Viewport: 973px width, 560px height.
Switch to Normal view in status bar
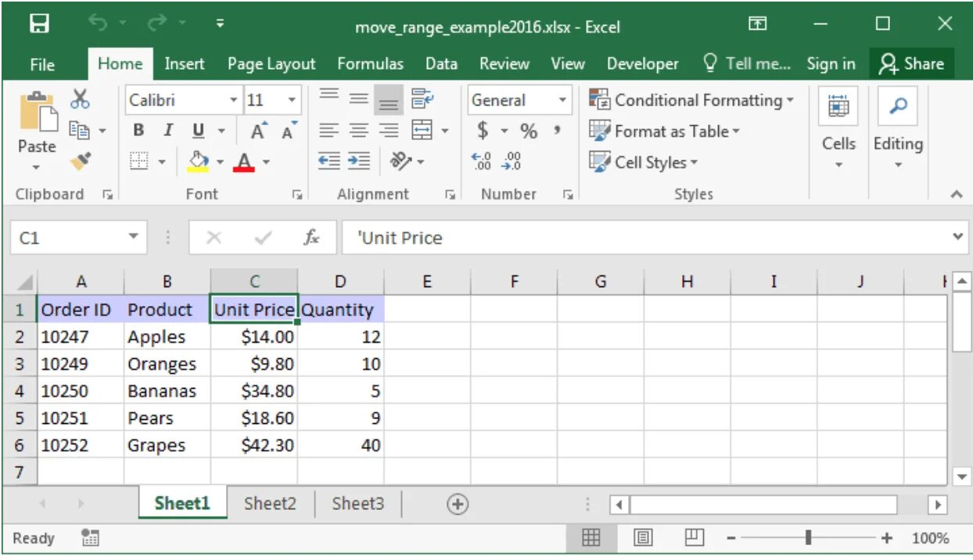[591, 537]
